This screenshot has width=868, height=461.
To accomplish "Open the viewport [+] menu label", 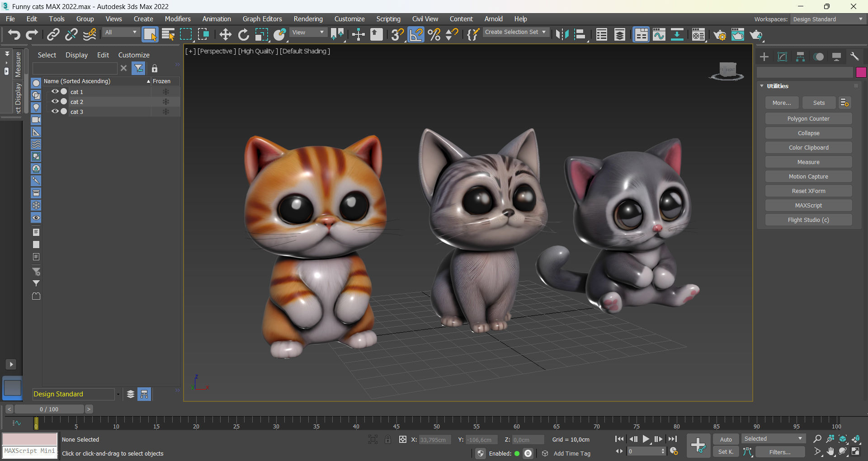I will coord(190,51).
